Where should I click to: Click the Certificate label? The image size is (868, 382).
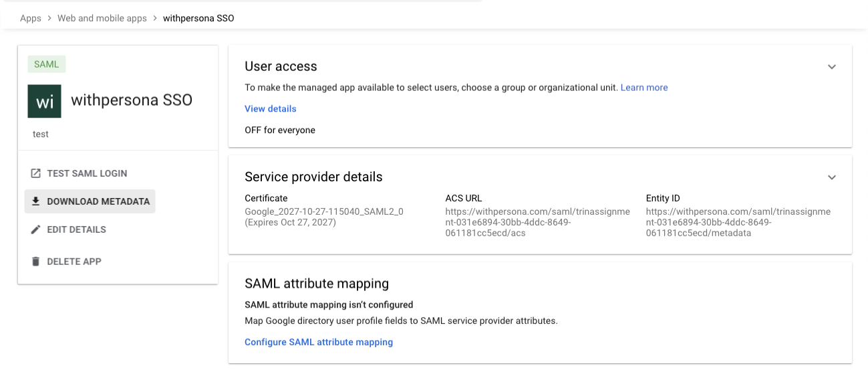click(266, 198)
